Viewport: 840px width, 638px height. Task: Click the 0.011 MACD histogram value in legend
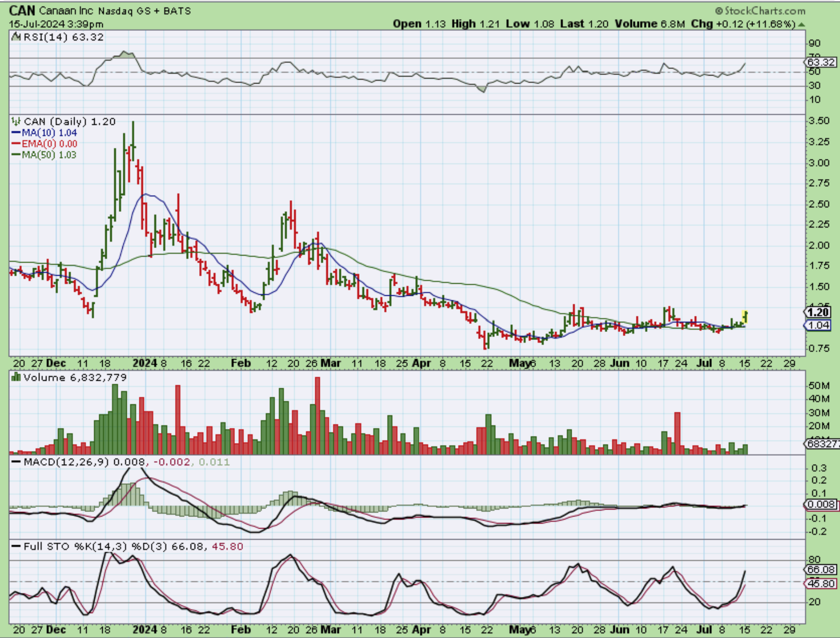pos(214,462)
